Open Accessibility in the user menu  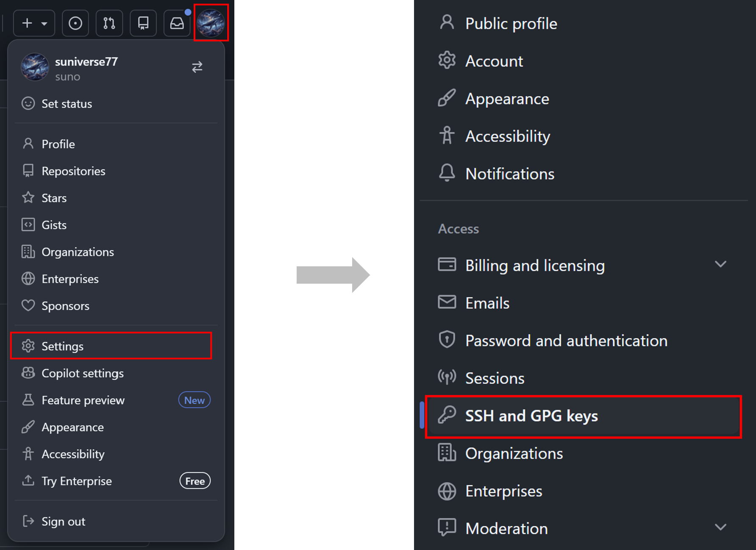pos(116,454)
